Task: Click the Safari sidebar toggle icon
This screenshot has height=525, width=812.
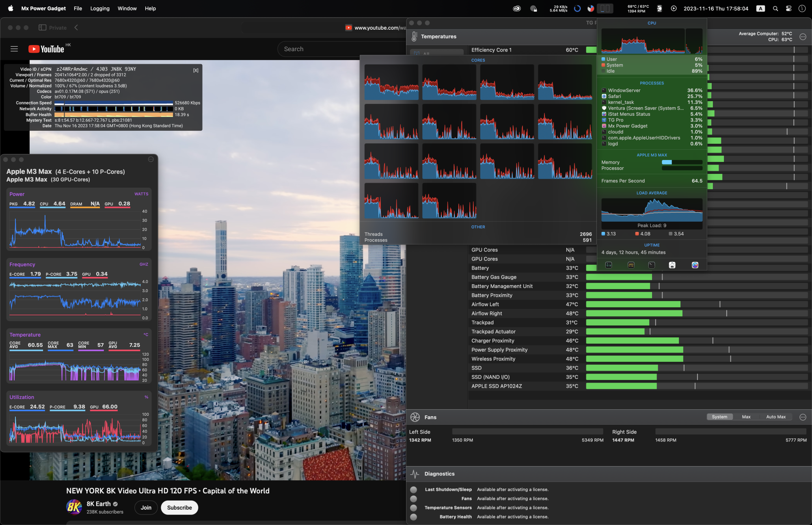Action: (x=42, y=28)
